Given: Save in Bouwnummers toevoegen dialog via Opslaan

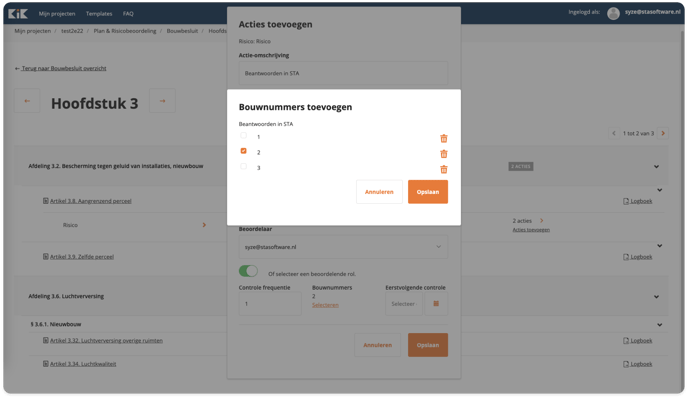Looking at the screenshot, I should click(x=428, y=192).
